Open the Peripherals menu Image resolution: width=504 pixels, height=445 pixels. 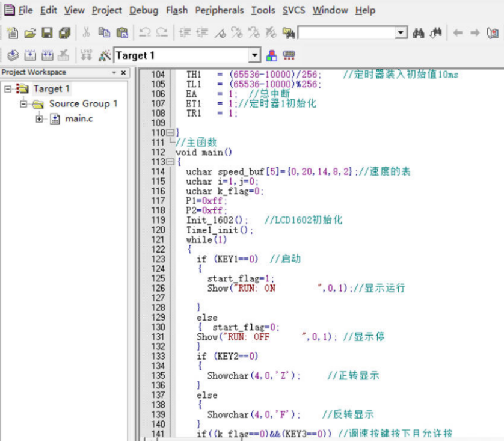220,10
